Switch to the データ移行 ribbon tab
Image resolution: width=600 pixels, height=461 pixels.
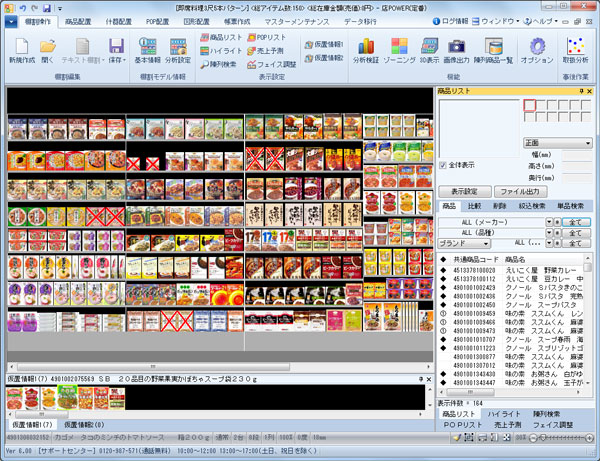[x=360, y=22]
